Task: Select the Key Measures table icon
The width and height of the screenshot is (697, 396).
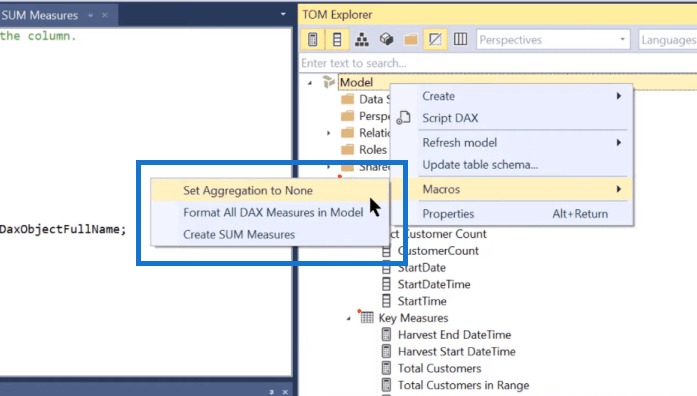Action: point(367,317)
